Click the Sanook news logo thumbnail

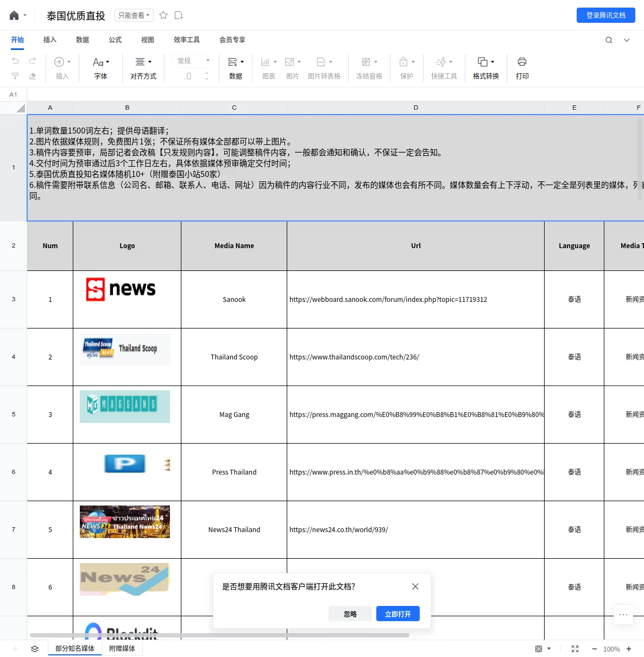pyautogui.click(x=121, y=289)
